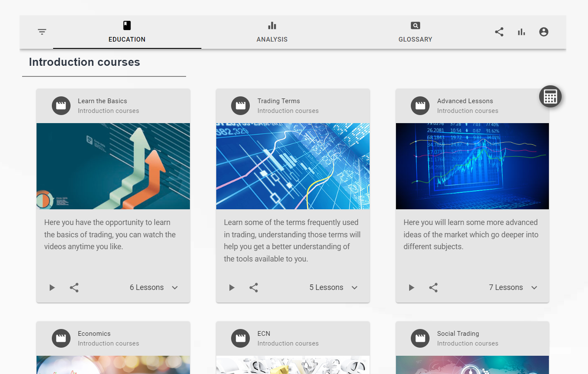Click Introduction courses subtitle under Advanced Lessons
Screen dimensions: 588x374
coord(468,111)
